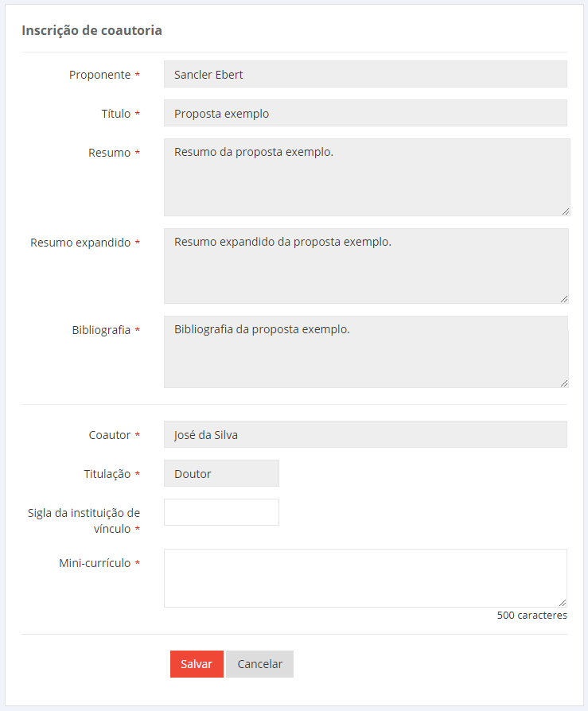Click the Titulação label text
588x711 pixels.
[107, 474]
